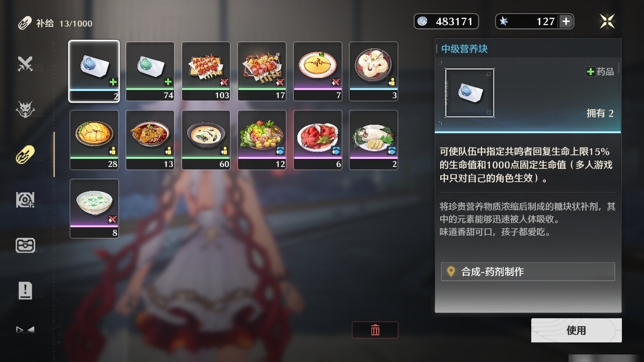Select the white soup bowl with 8
Image resolution: width=644 pixels, height=362 pixels.
tap(94, 209)
